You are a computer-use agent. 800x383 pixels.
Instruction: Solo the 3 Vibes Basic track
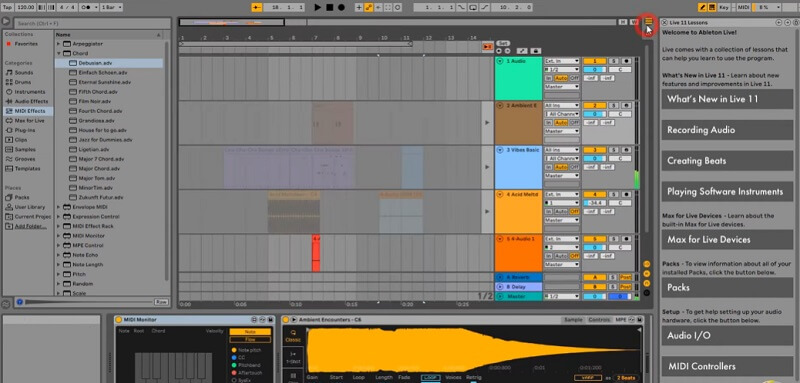(x=614, y=150)
